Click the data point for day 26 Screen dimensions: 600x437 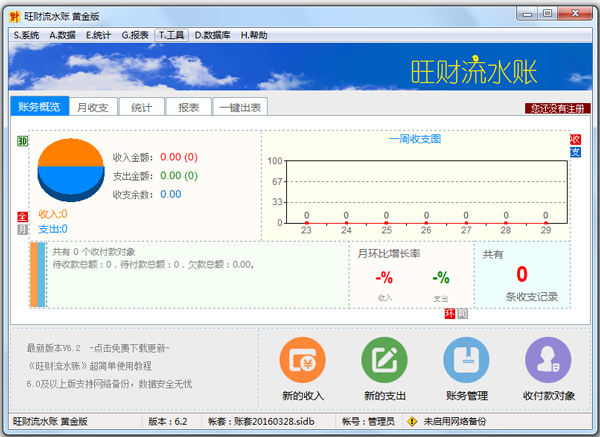(x=426, y=223)
